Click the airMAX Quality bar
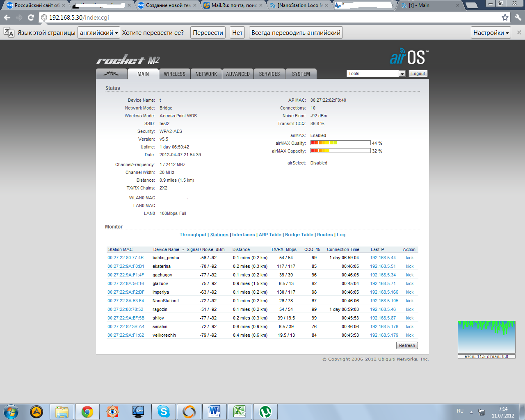This screenshot has width=525, height=420. pos(340,143)
